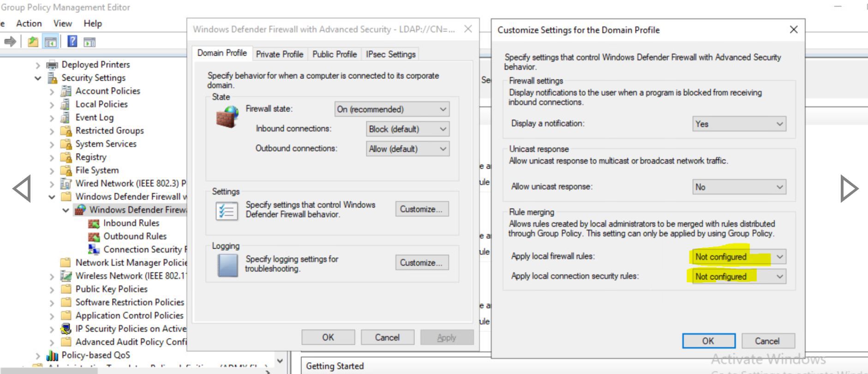Click the greyed-out Apply button in firewall properties

[x=447, y=337]
